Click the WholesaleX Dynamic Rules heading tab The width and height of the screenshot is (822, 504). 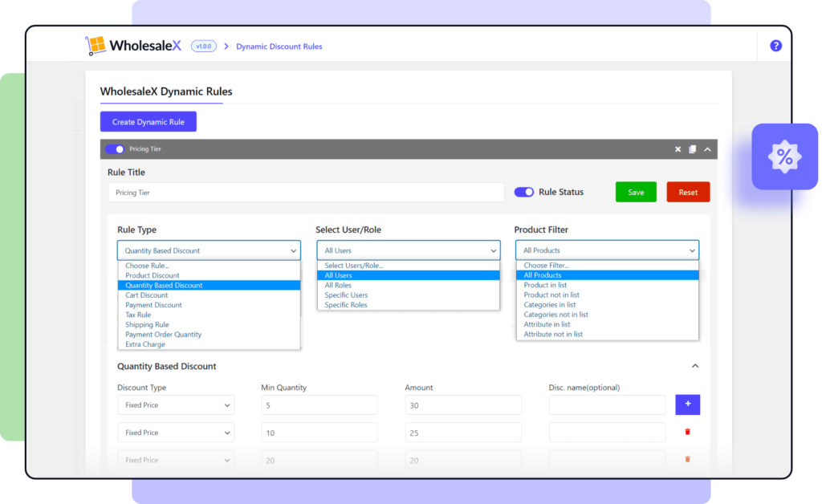click(166, 91)
